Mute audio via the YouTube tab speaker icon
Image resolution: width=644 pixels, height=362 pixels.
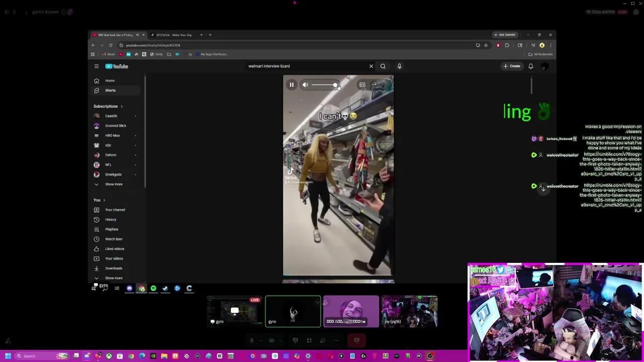click(x=137, y=35)
